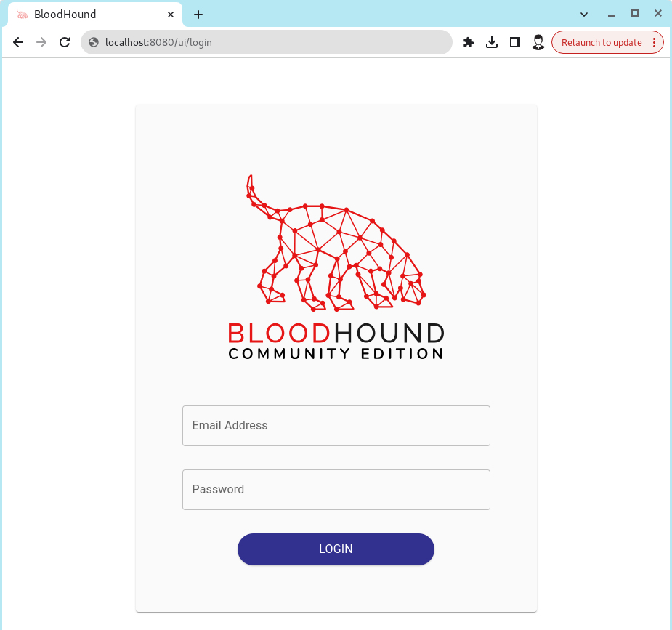This screenshot has width=672, height=630.
Task: Focus the Email Address field
Action: 336,426
